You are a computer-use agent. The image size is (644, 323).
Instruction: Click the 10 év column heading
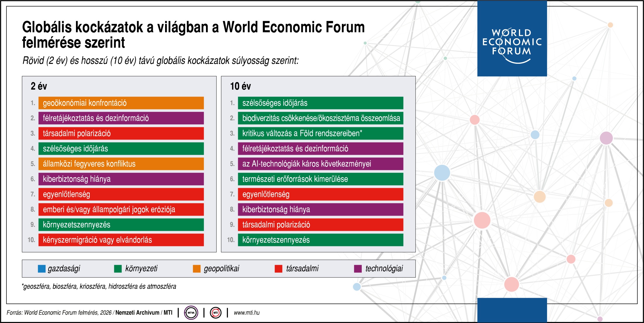[240, 86]
